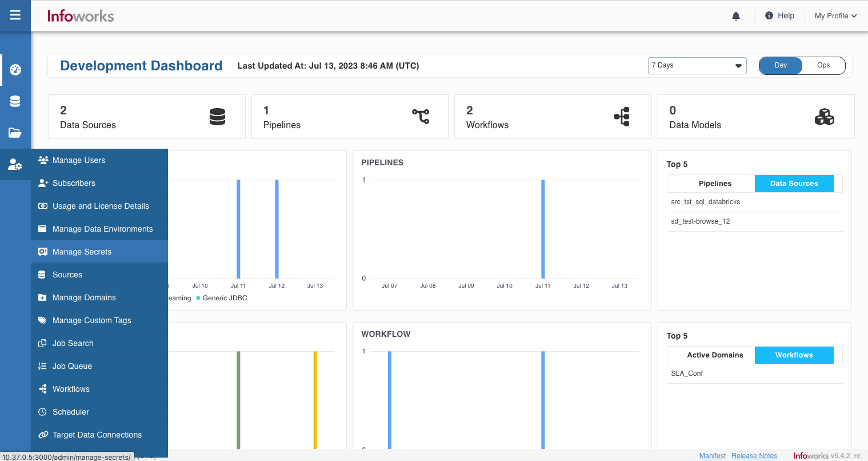Open the hamburger navigation menu
Screen dimensions: 868x461
[x=15, y=15]
